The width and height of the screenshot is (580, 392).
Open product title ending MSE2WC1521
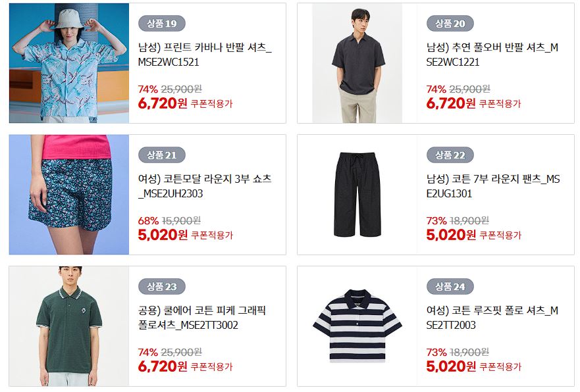(205, 55)
